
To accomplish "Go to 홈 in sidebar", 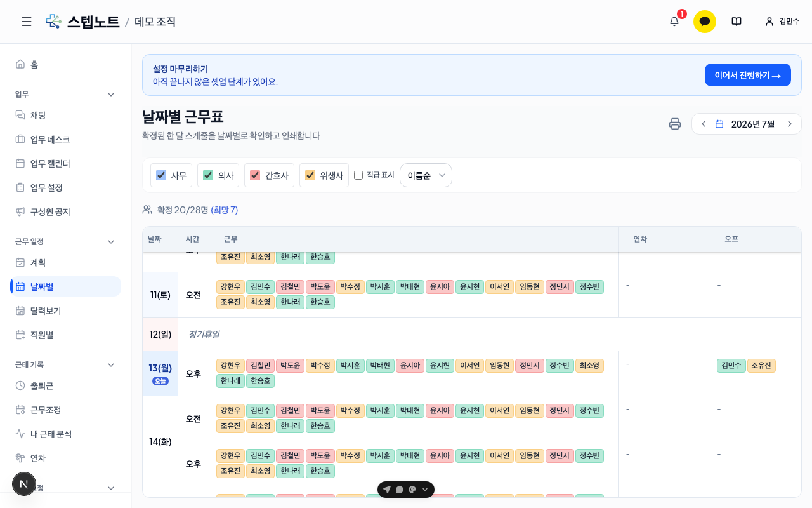I will [x=66, y=64].
